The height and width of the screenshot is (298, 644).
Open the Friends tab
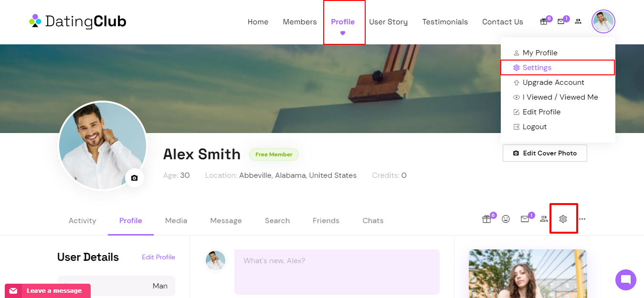point(326,220)
